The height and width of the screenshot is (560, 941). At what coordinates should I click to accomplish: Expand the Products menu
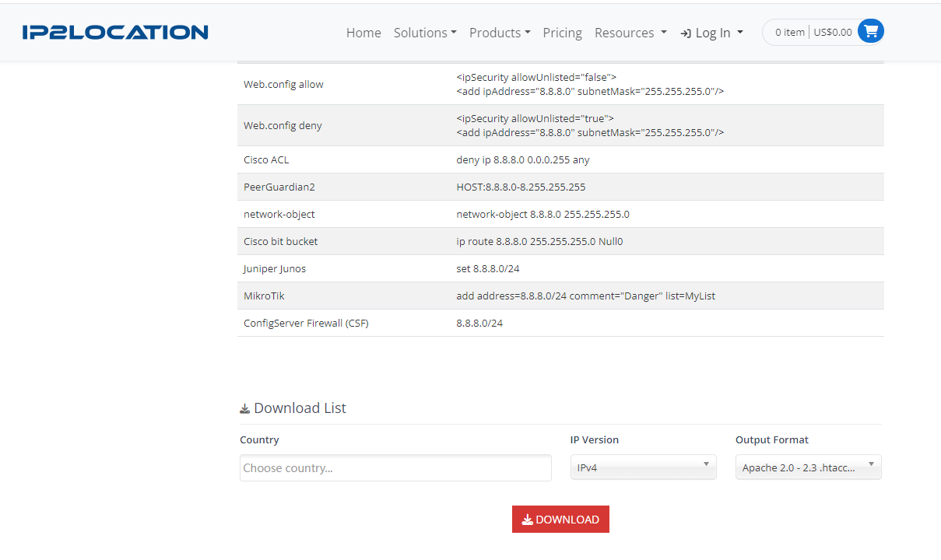(x=500, y=33)
